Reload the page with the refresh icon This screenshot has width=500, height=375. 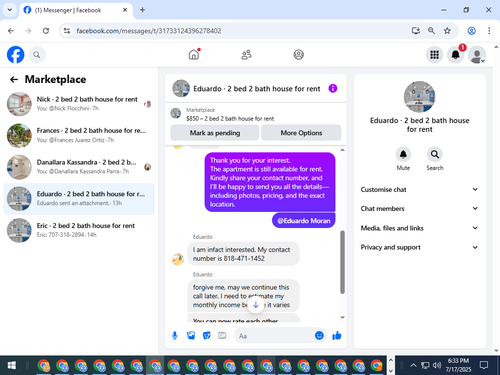point(46,31)
